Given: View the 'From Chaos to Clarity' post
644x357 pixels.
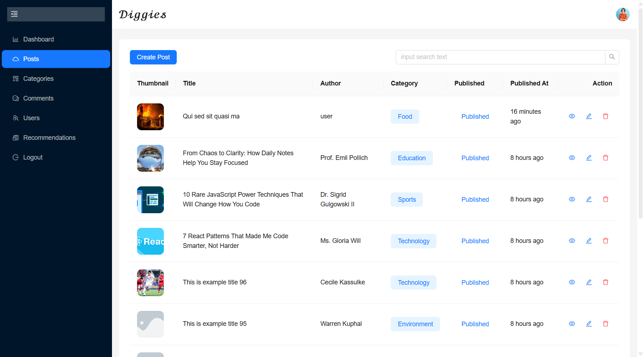Looking at the screenshot, I should pos(572,158).
